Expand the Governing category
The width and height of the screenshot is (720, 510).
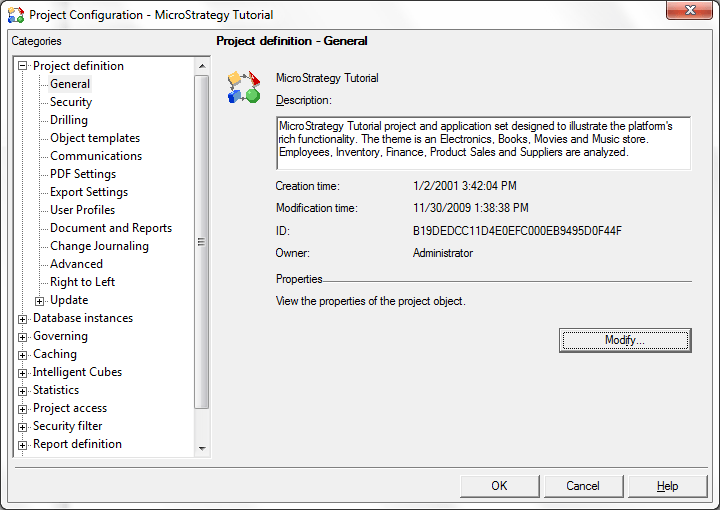click(22, 337)
